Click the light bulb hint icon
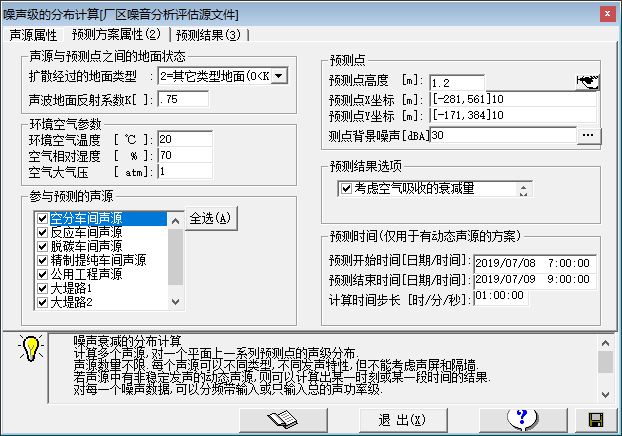 (31, 348)
